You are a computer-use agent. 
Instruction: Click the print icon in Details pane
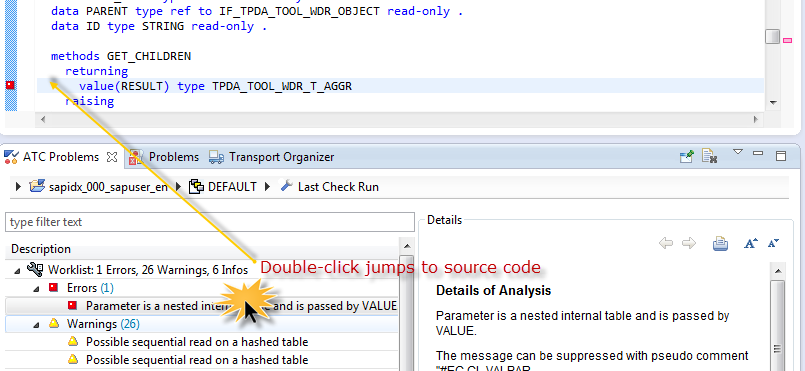(x=721, y=244)
